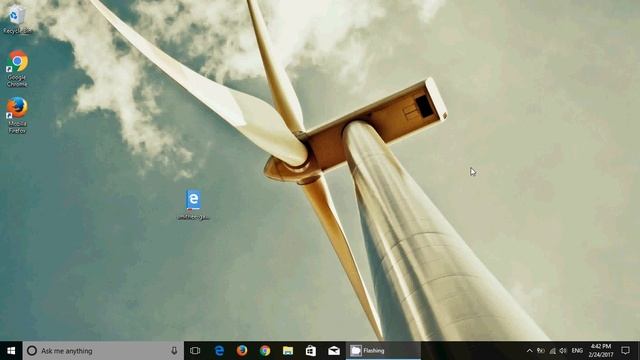Open File Explorer from the taskbar
The width and height of the screenshot is (640, 360).
coord(288,351)
